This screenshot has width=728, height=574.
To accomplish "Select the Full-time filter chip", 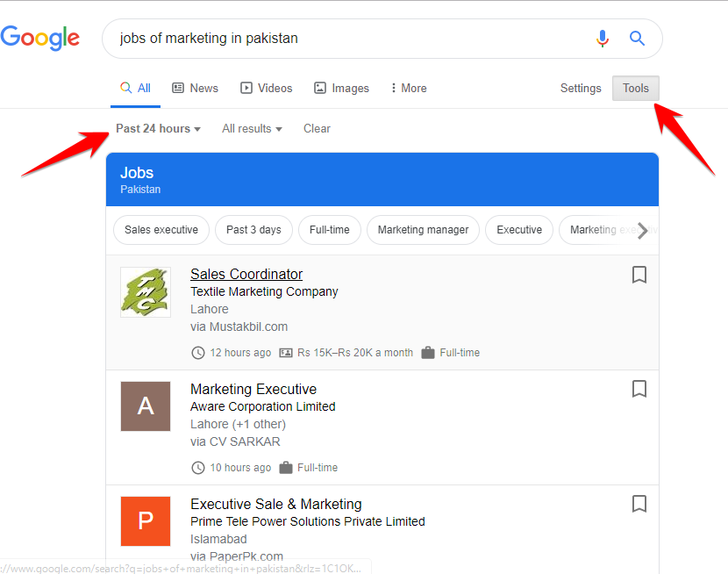I will (x=330, y=230).
